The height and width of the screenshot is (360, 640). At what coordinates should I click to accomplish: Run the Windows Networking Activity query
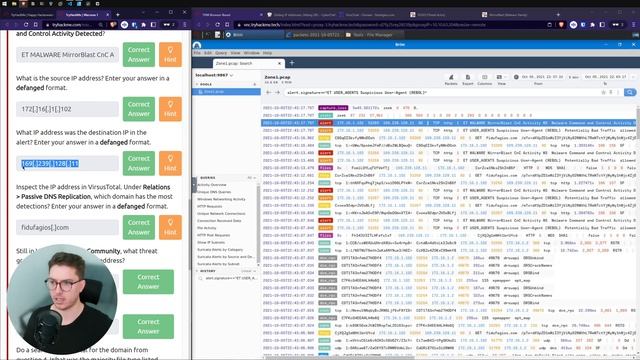tap(221, 199)
